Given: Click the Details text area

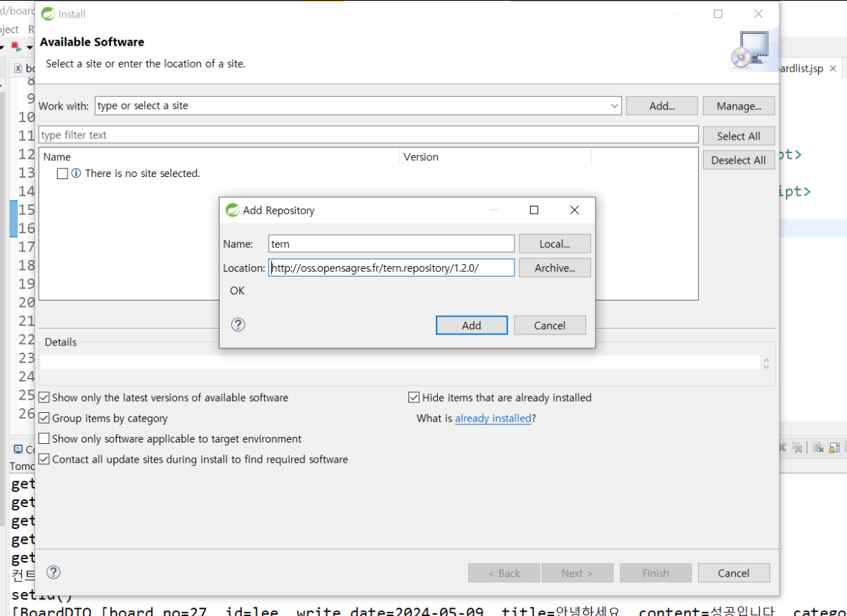Looking at the screenshot, I should click(x=401, y=363).
